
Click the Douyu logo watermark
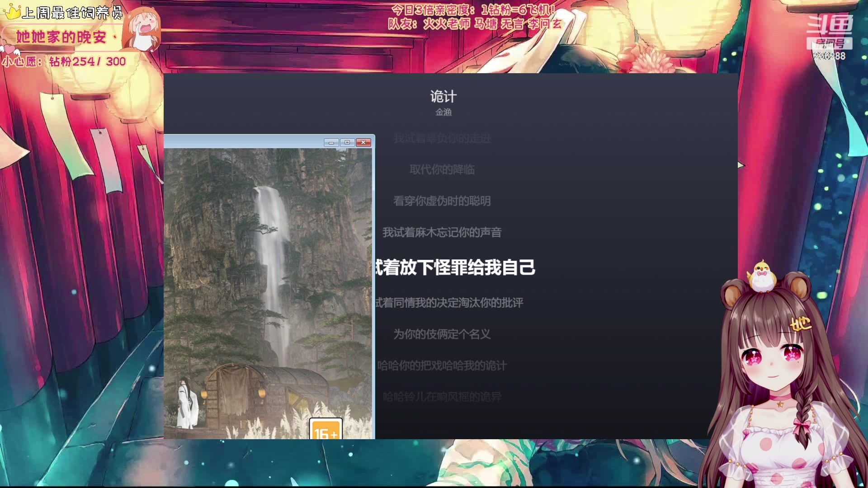point(830,32)
